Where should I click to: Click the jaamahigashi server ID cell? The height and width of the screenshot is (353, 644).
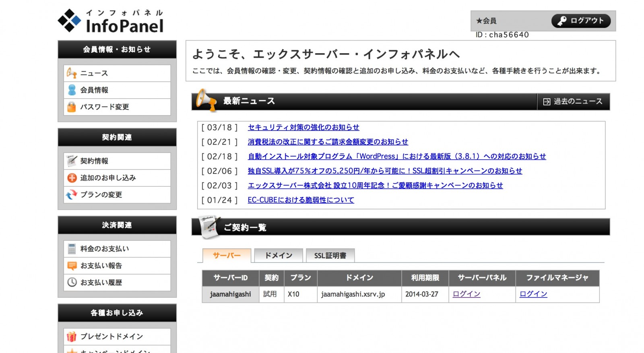[x=231, y=294]
